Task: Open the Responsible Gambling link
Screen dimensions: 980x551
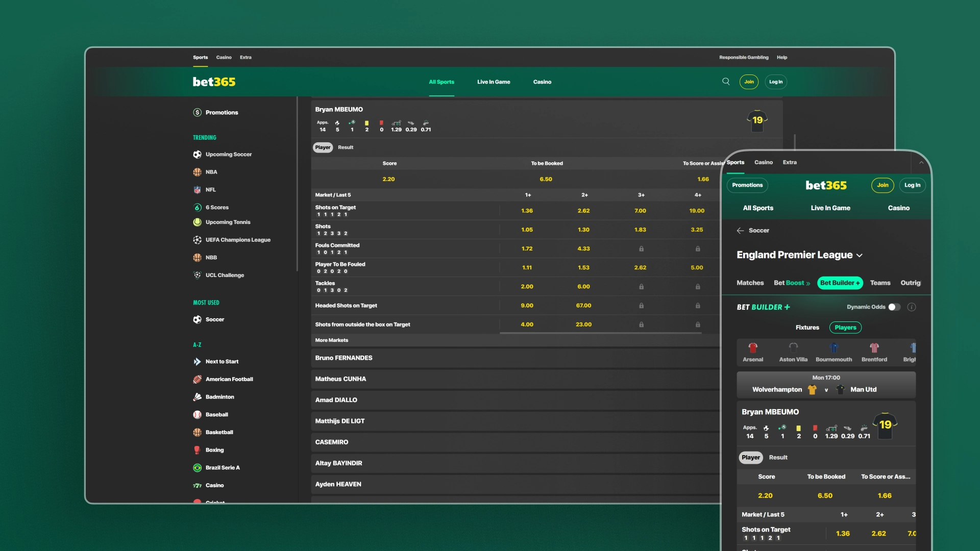Action: (744, 58)
